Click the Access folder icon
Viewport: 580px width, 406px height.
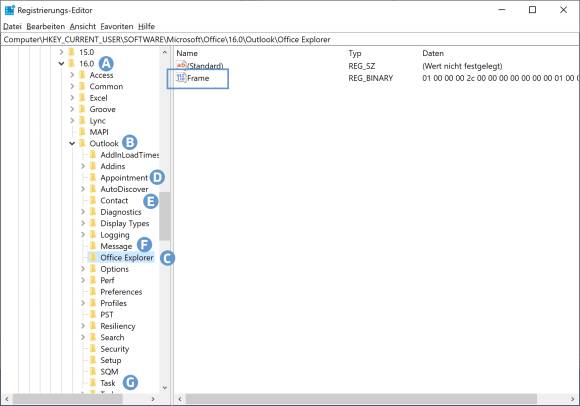click(82, 75)
